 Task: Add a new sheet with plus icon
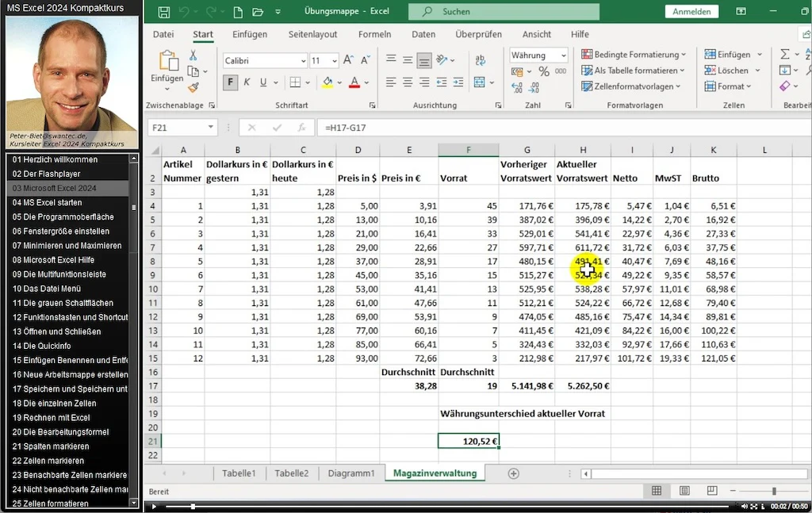click(513, 473)
